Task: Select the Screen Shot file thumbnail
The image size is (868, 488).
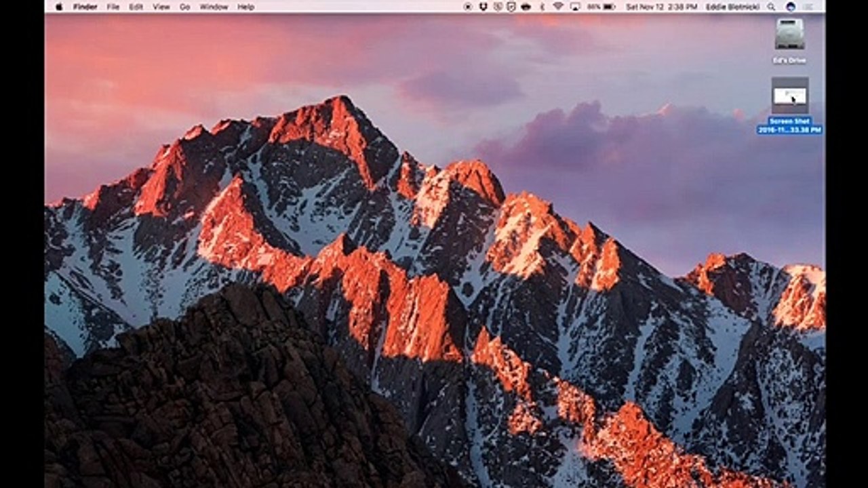Action: pyautogui.click(x=790, y=96)
